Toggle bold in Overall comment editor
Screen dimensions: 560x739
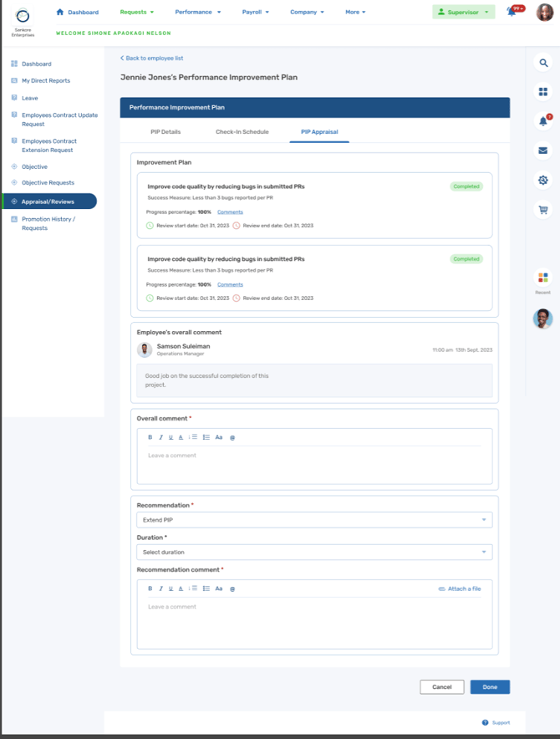click(150, 437)
